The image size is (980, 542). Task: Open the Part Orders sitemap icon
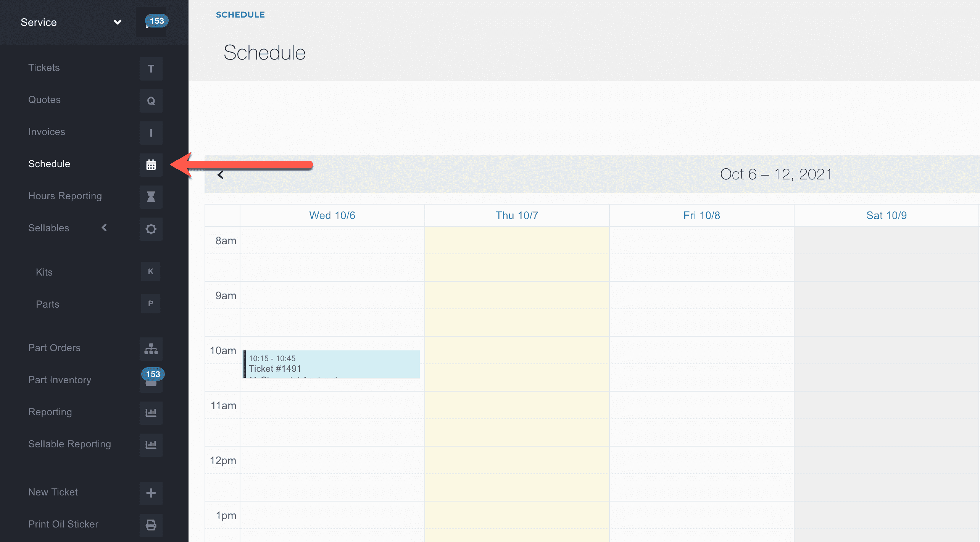(x=151, y=349)
